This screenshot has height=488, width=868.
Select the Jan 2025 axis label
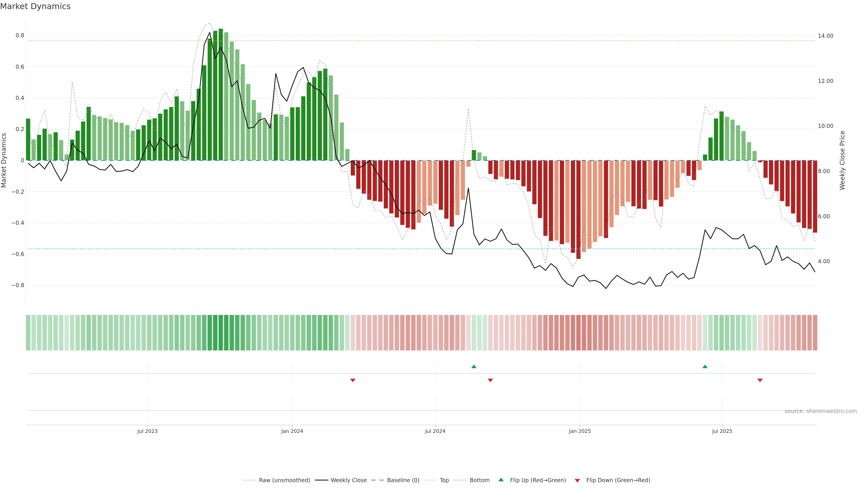(x=580, y=431)
